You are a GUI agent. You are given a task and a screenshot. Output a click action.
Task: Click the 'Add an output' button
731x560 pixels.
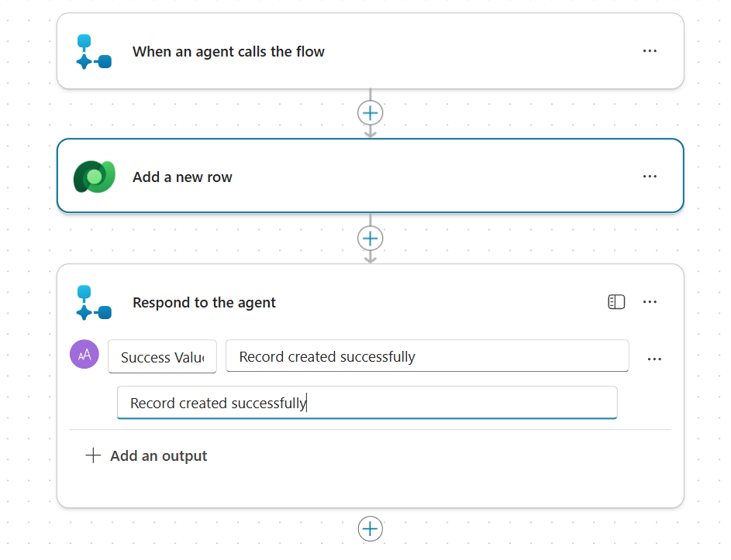click(158, 455)
